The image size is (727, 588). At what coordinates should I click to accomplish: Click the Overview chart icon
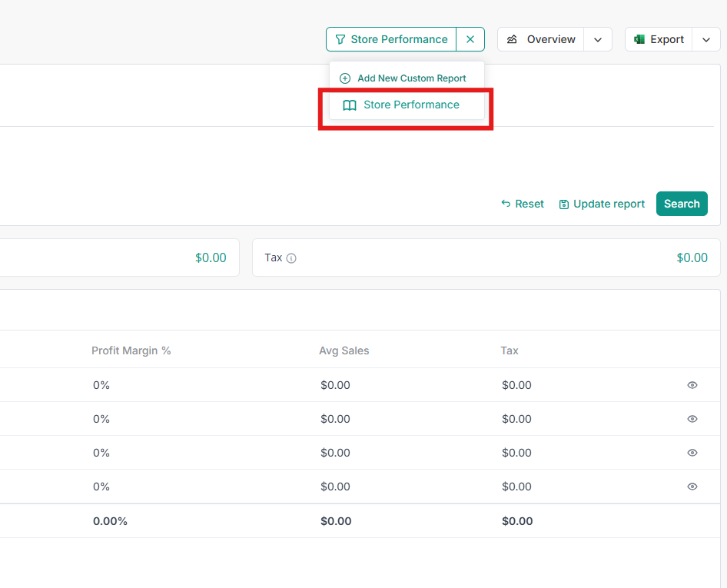(x=513, y=39)
